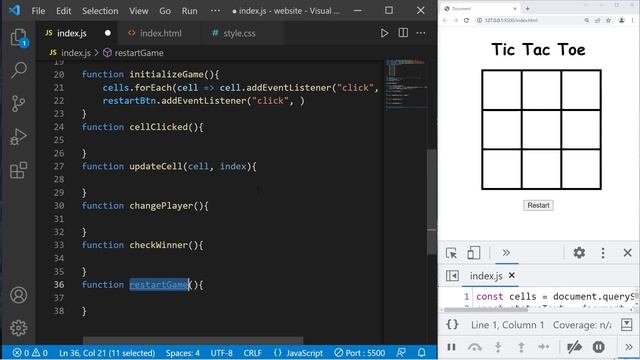This screenshot has height=360, width=640.
Task: Split the editor to the right
Action: 403,33
